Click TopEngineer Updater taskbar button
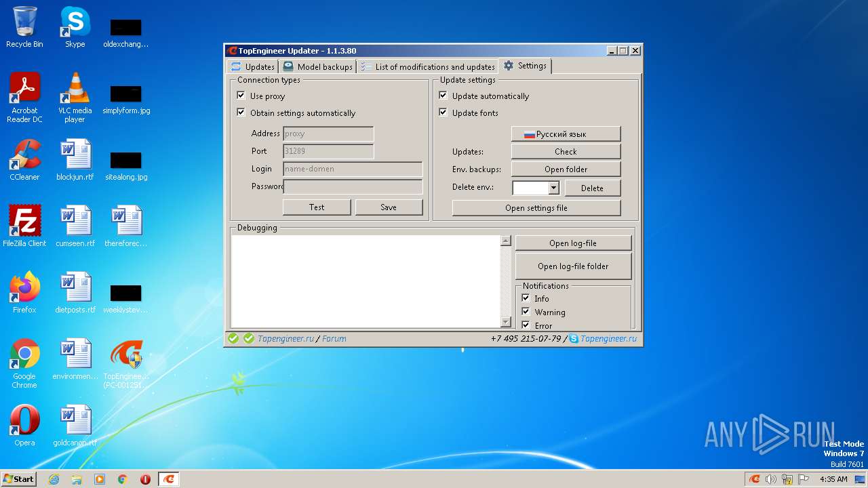The image size is (868, 488). [x=169, y=479]
